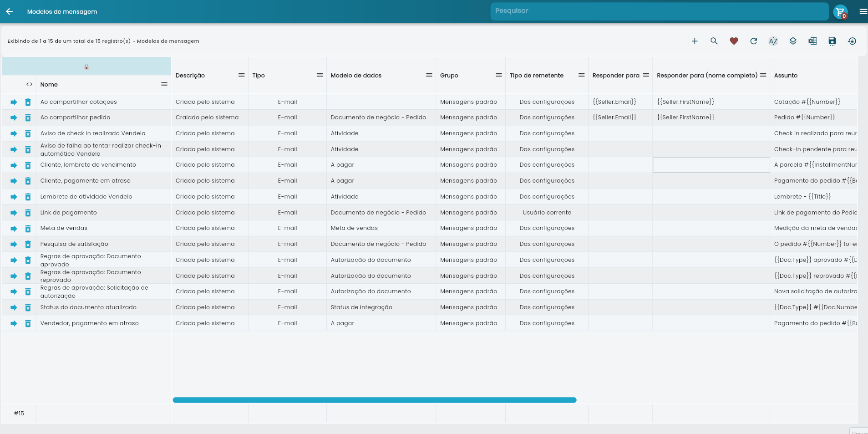Open the 'Meta de vendas' record arrow
Image resolution: width=868 pixels, height=434 pixels.
14,229
